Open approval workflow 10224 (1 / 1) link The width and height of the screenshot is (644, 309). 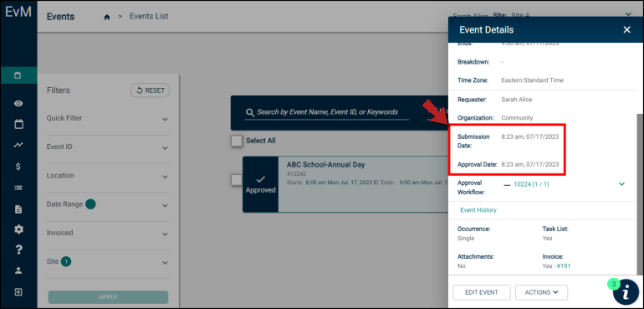(531, 185)
